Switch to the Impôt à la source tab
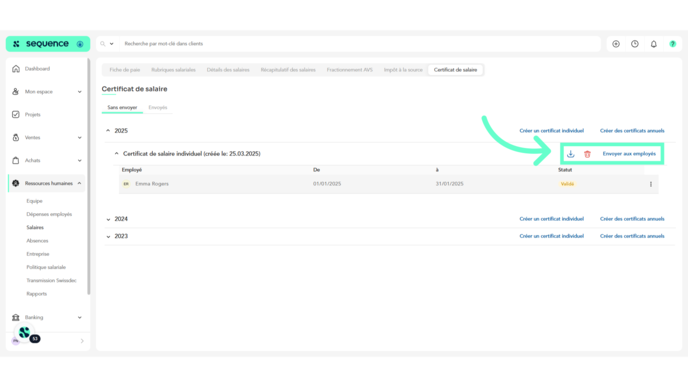This screenshot has height=387, width=688. (x=403, y=70)
